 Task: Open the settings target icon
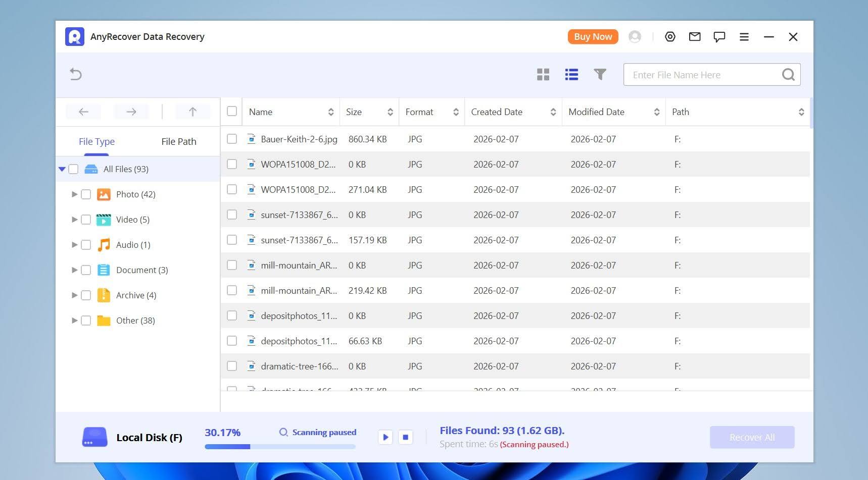[670, 37]
